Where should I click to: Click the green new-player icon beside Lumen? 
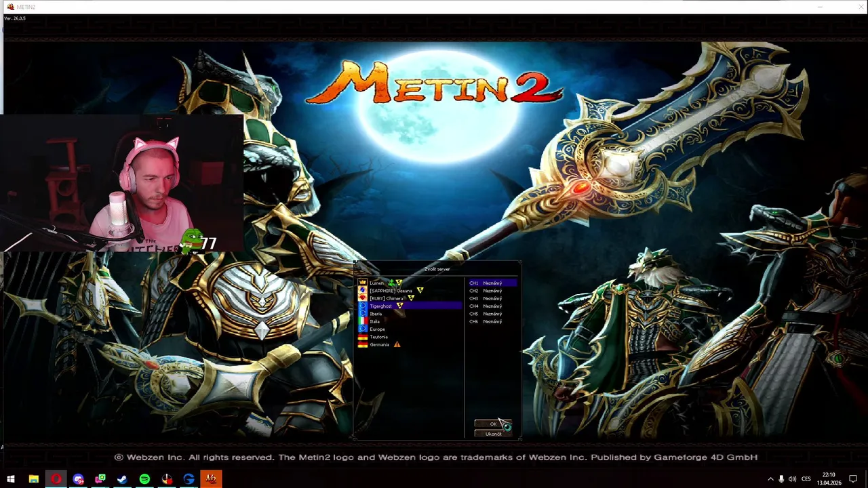[x=391, y=283]
